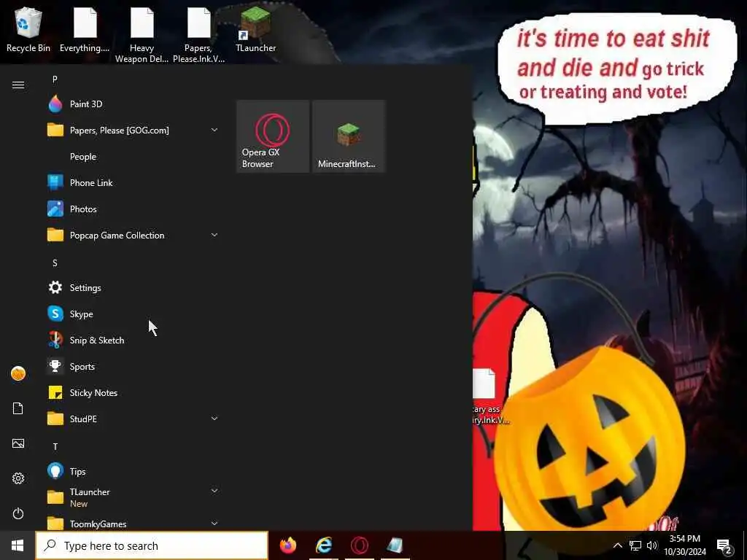Open the user account avatar
Screen dimensions: 747x560
coord(18,373)
